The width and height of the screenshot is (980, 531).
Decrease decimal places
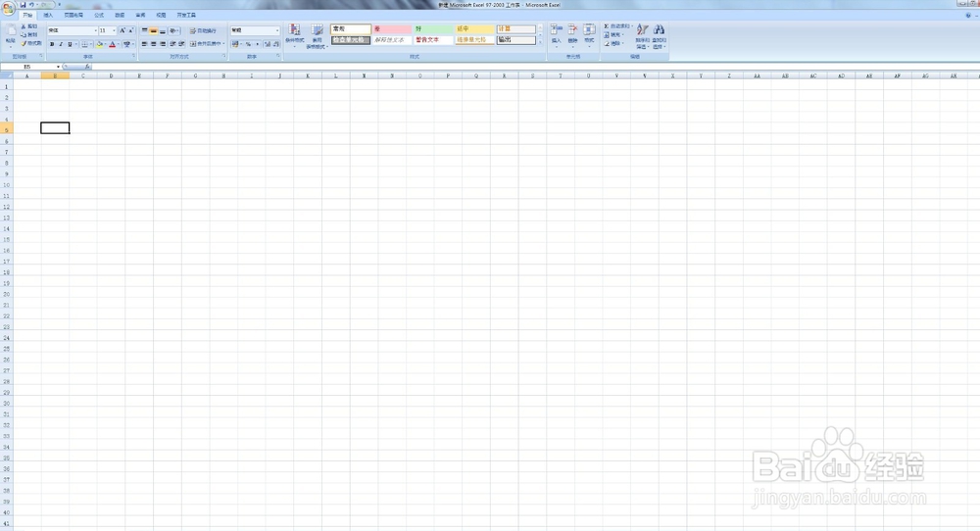[276, 44]
